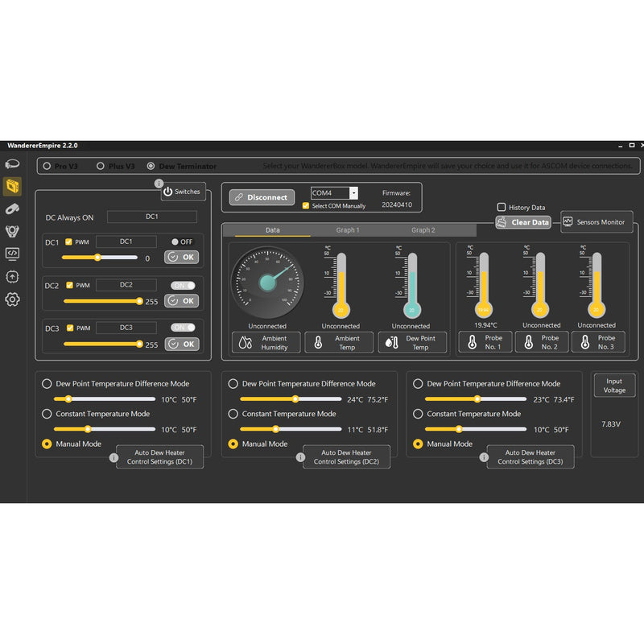The image size is (644, 644).
Task: Select DC1 Dew Point Temperature Difference Mode
Action: click(x=47, y=384)
